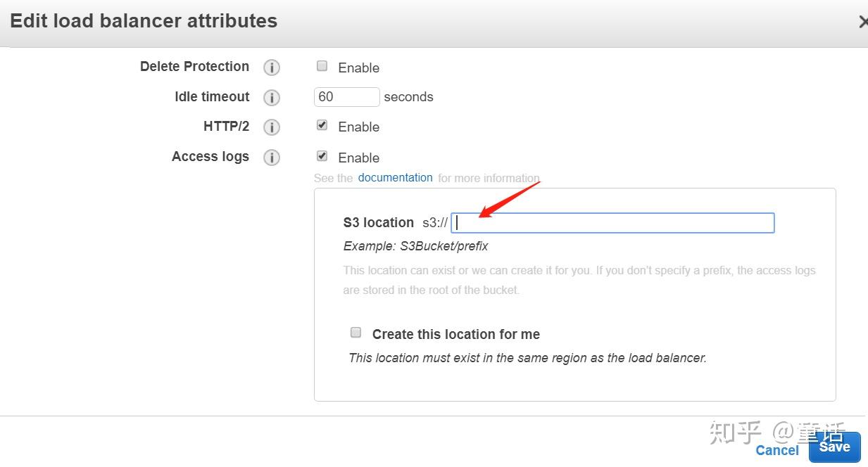Close the Edit load balancer attributes dialog

[863, 21]
